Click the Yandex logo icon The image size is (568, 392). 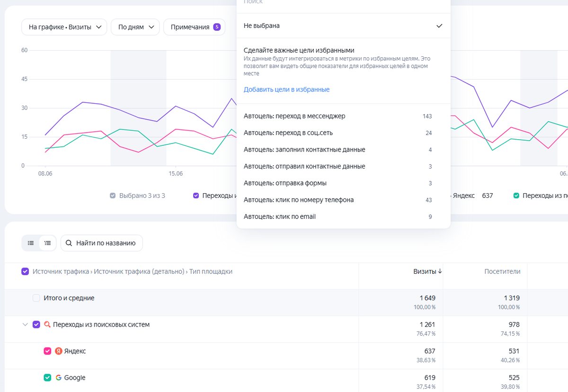[59, 351]
